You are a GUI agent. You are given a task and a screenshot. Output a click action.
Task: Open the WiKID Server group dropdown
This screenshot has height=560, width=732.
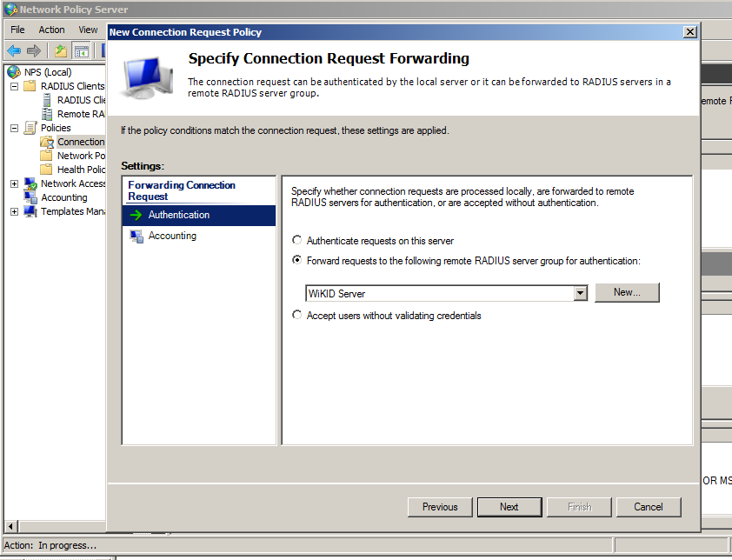(x=580, y=292)
